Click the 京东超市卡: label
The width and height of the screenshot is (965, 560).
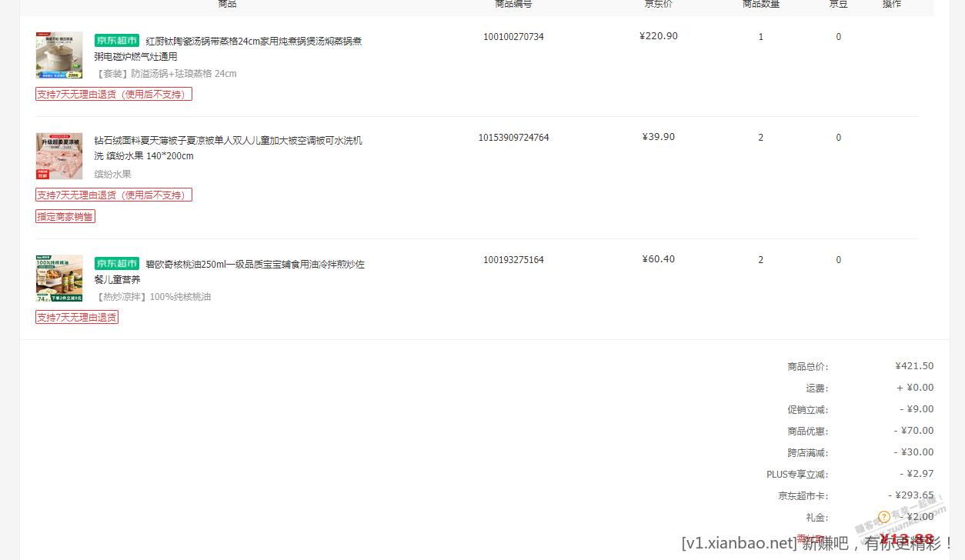803,496
